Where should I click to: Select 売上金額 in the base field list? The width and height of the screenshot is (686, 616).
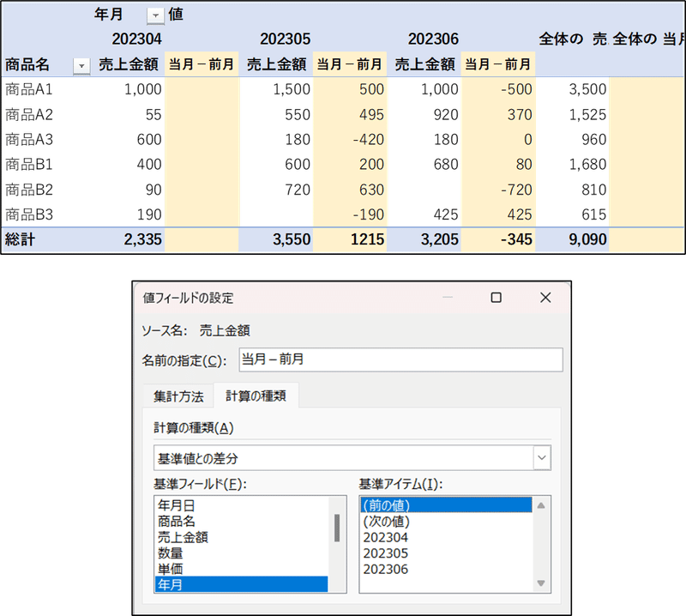coord(243,537)
